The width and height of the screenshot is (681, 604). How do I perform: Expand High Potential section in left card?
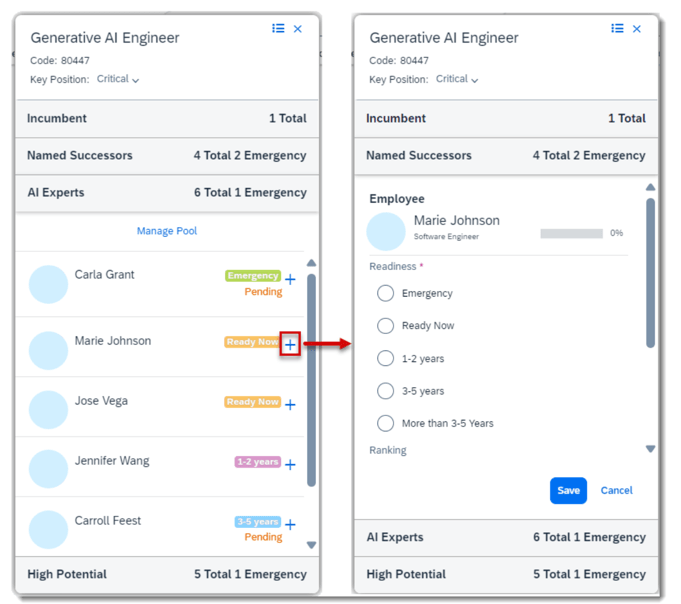click(167, 574)
